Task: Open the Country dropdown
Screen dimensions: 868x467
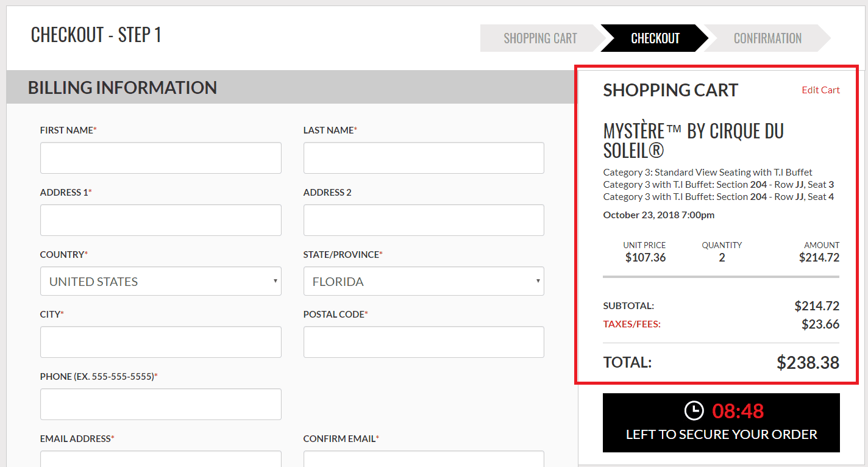Action: 160,281
